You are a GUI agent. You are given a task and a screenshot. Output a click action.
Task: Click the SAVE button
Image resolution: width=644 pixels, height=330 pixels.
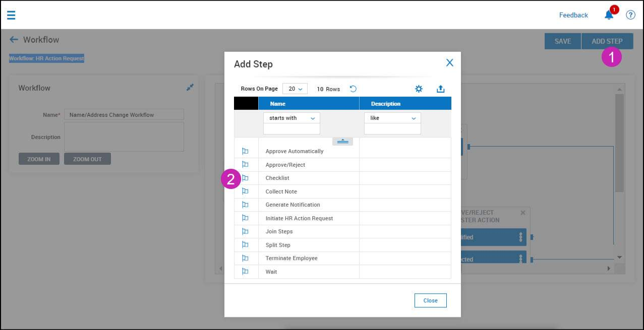[563, 41]
